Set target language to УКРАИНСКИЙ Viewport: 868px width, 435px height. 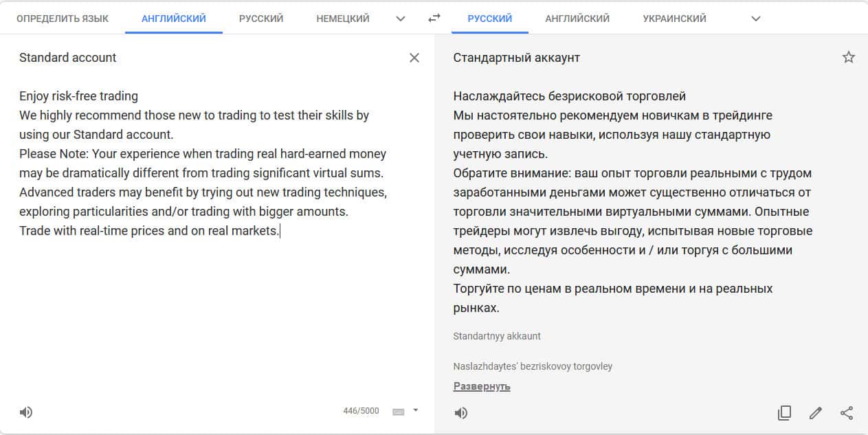674,19
